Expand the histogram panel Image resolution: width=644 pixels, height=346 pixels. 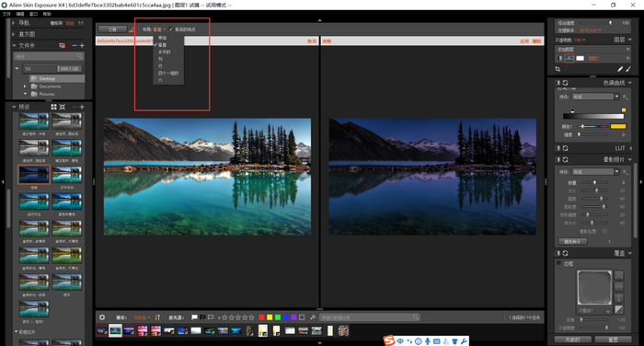14,35
